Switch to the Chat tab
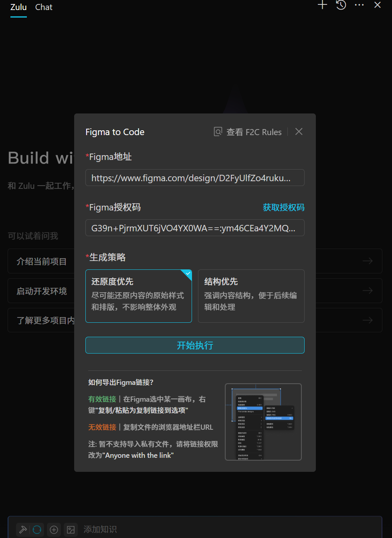Image resolution: width=392 pixels, height=538 pixels. coord(44,7)
